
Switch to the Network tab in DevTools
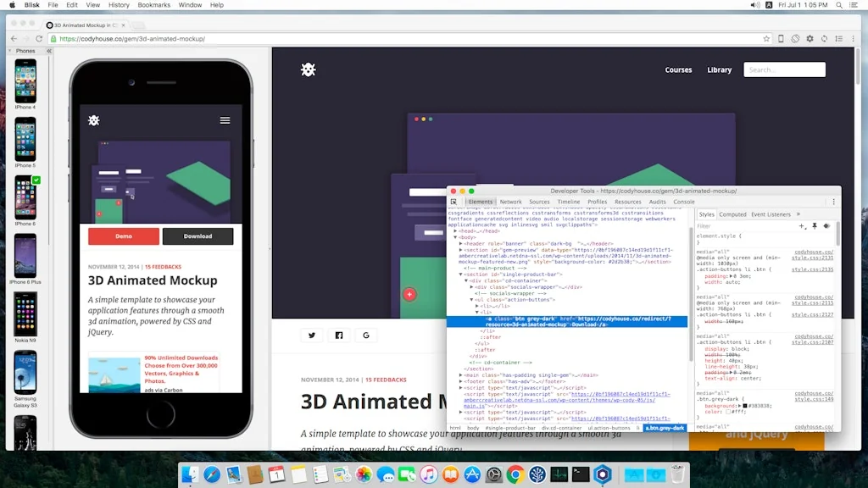tap(511, 202)
